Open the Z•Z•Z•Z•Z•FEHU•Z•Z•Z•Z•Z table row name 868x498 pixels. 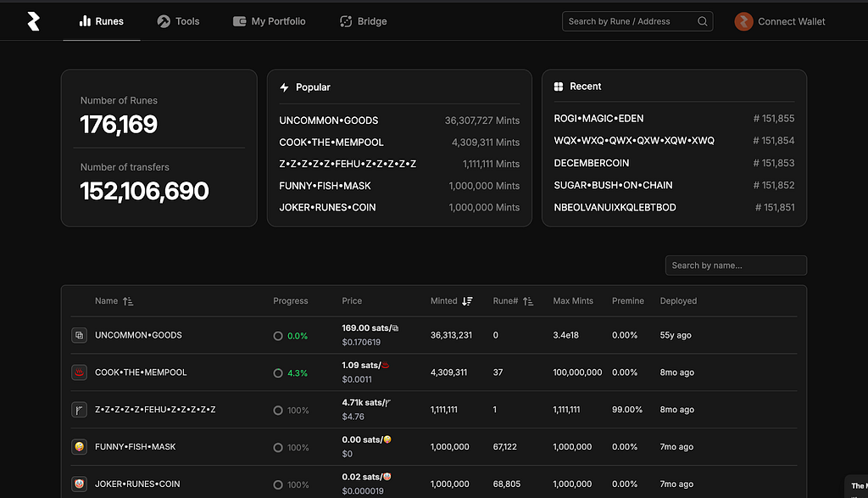click(x=155, y=410)
